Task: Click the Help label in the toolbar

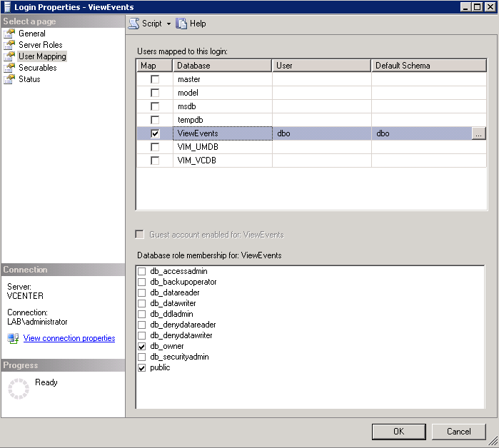Action: [x=198, y=24]
